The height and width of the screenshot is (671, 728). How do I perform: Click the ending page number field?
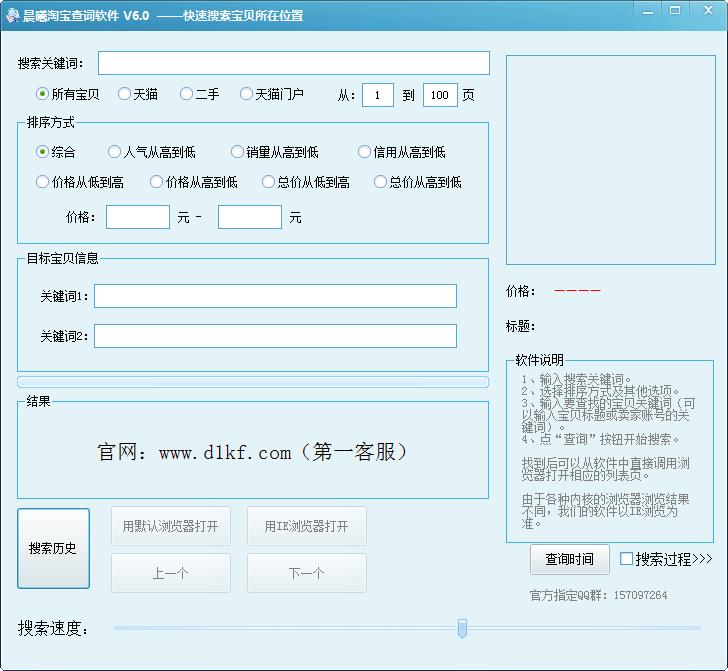pyautogui.click(x=440, y=95)
